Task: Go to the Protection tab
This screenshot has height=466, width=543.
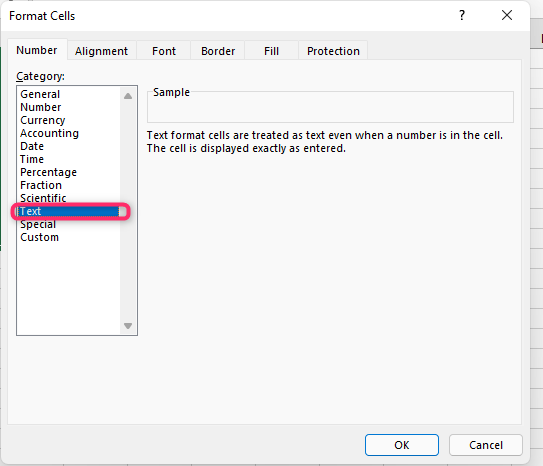Action: tap(333, 51)
